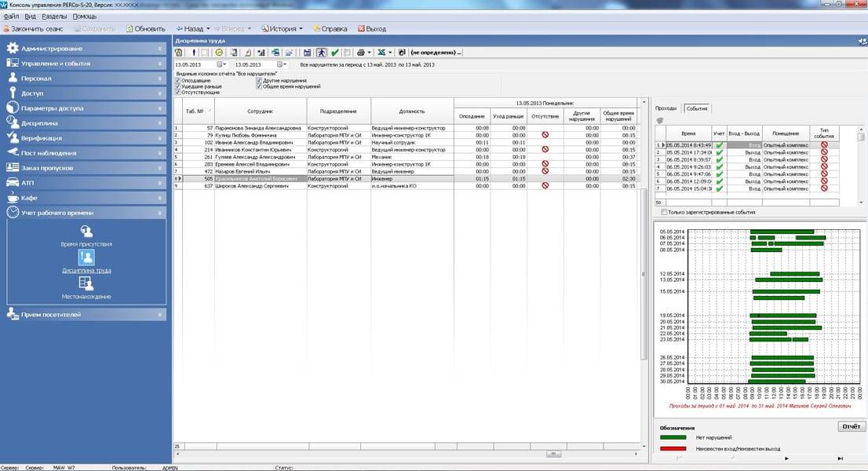868x471 pixels.
Task: Select the walking person toolbar icon
Action: pyautogui.click(x=321, y=53)
